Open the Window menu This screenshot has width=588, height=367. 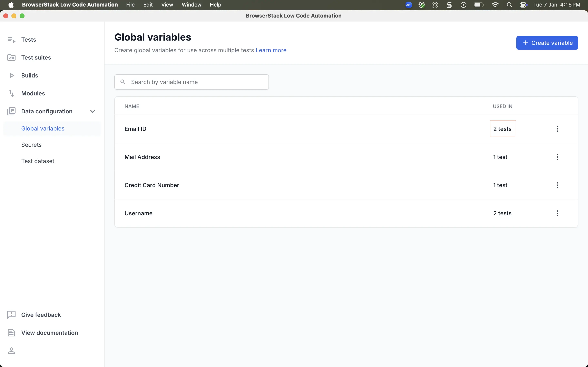coord(191,5)
